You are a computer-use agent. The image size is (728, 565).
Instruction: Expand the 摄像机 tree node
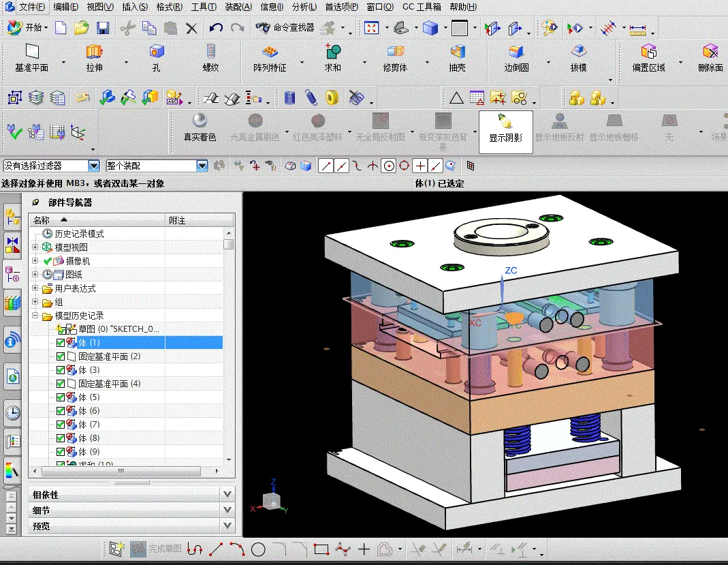35,260
